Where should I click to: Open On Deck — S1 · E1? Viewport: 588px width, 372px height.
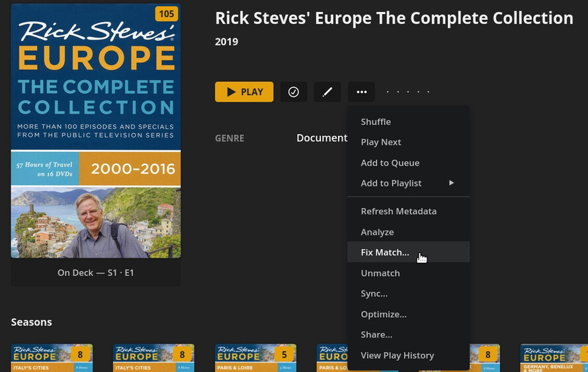96,273
